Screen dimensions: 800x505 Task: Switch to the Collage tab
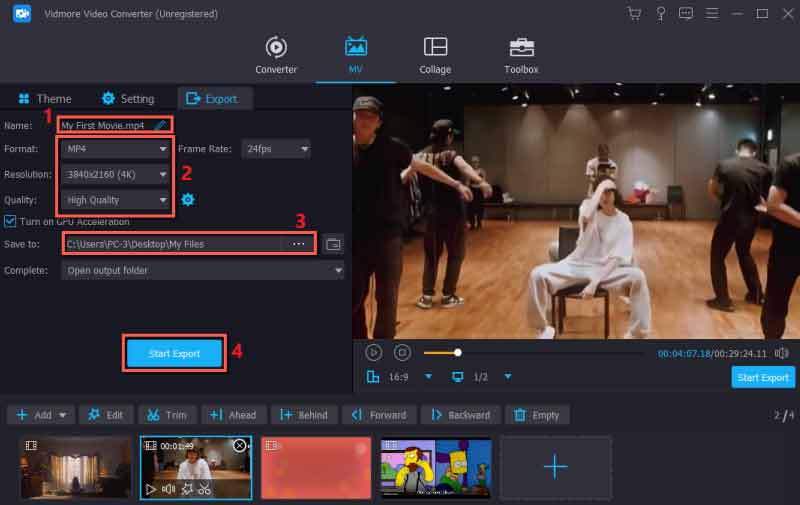coord(435,55)
